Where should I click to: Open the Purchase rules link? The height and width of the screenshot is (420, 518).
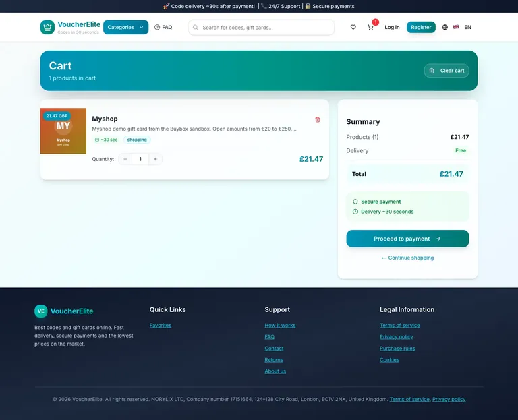(397, 349)
